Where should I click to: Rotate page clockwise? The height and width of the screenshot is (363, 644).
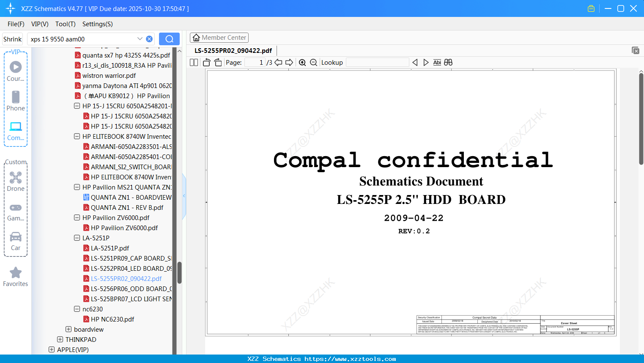[x=218, y=62]
